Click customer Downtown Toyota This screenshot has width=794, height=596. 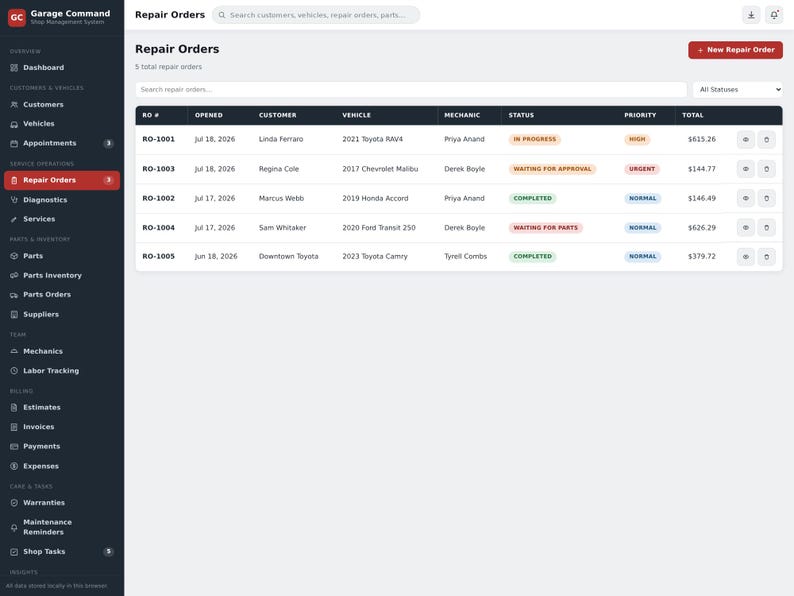pos(289,257)
